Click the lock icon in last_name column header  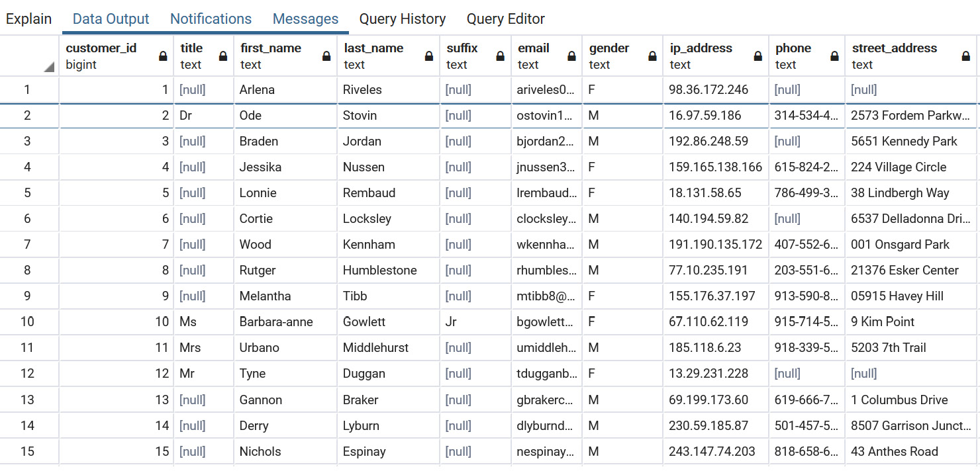point(429,56)
